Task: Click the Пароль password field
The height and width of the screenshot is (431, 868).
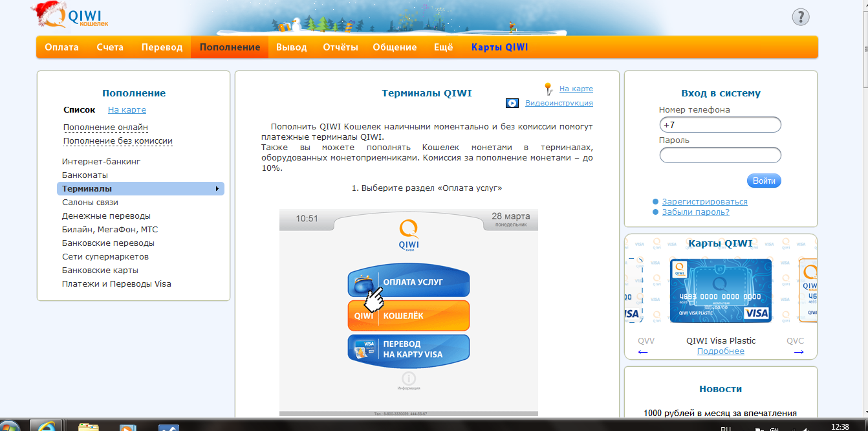Action: [x=720, y=155]
